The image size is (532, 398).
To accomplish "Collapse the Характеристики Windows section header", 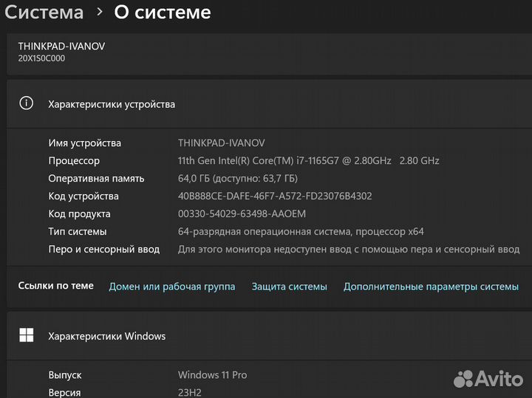I will 270,336.
